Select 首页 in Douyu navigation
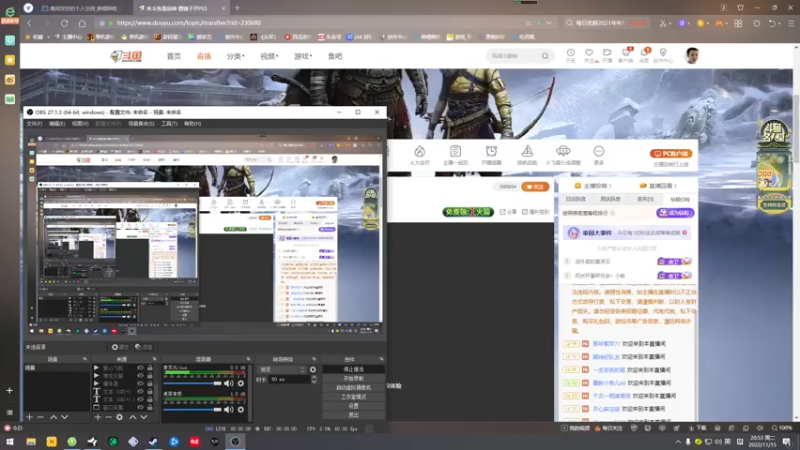This screenshot has width=800, height=450. click(x=173, y=56)
